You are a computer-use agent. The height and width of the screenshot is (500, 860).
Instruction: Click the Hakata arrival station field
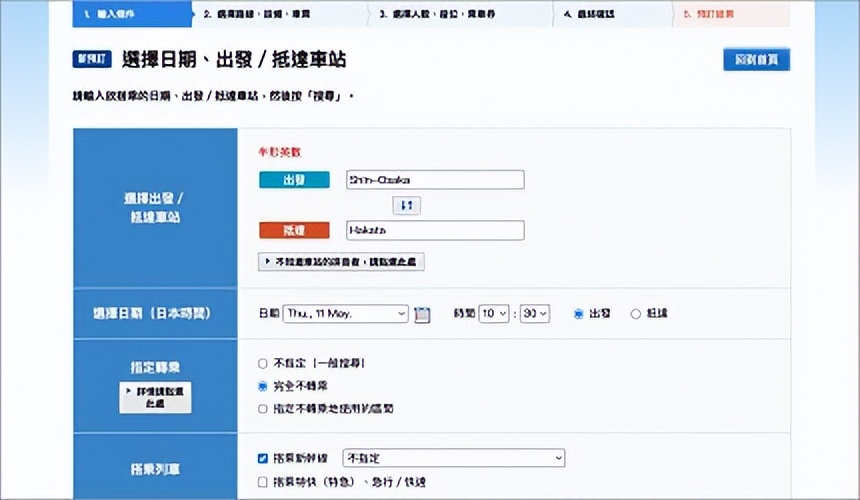click(435, 230)
